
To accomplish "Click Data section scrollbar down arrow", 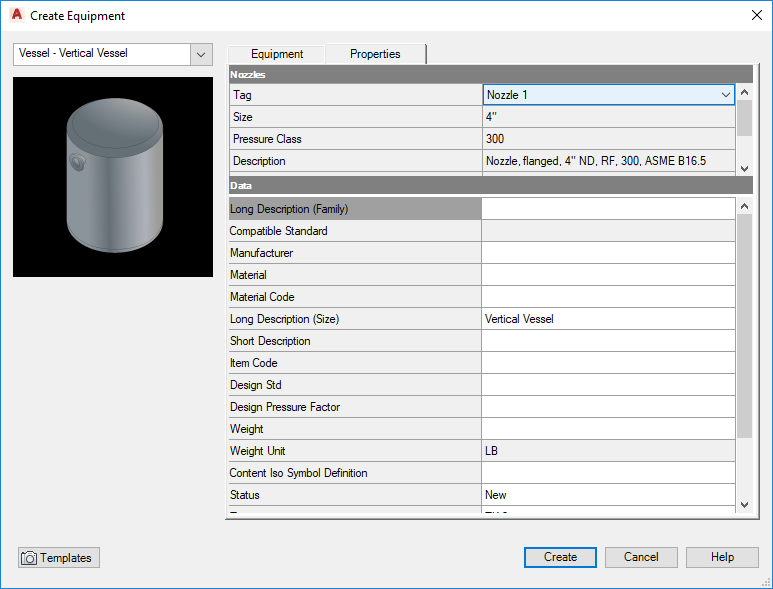I will click(744, 505).
